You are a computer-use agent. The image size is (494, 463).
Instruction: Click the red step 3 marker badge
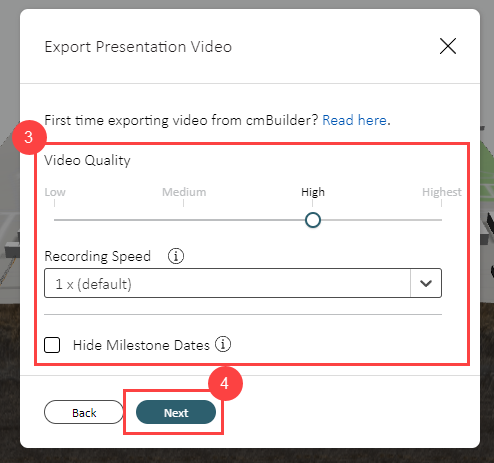pos(29,137)
